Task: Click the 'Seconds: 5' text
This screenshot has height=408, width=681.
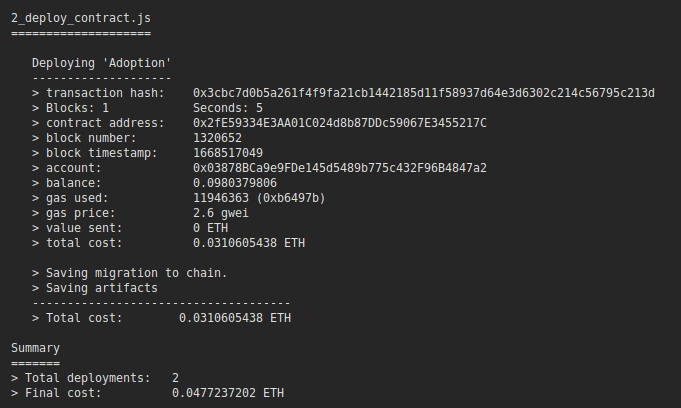Action: tap(228, 107)
